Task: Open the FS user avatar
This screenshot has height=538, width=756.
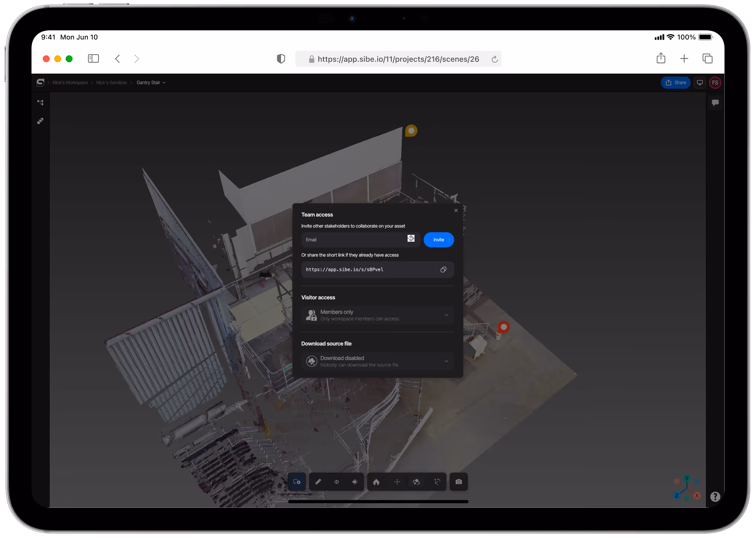Action: [715, 82]
